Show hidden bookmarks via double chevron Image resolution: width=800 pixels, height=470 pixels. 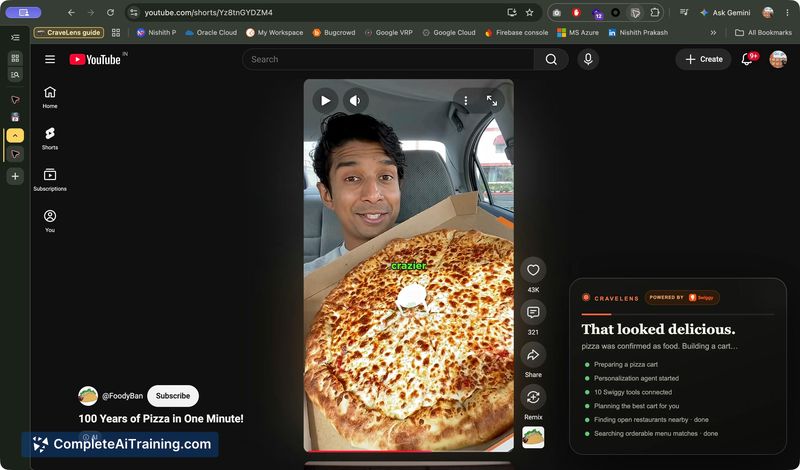(x=713, y=32)
